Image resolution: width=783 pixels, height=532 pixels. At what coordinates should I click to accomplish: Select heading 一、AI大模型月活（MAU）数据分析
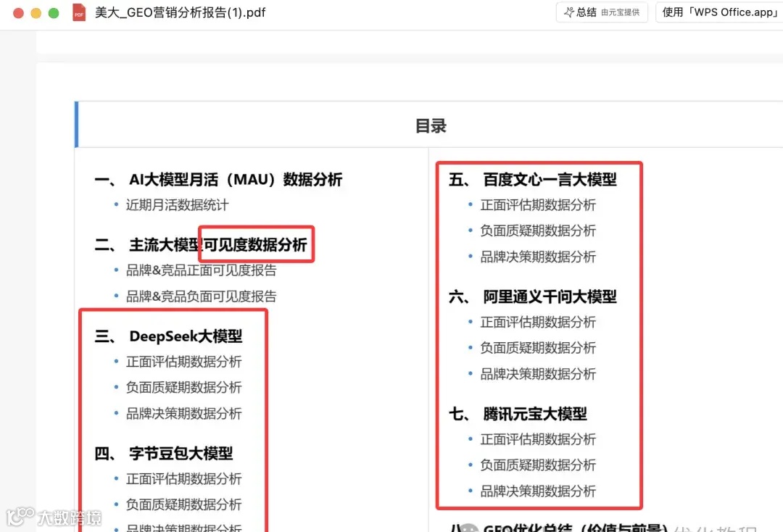[x=218, y=179]
